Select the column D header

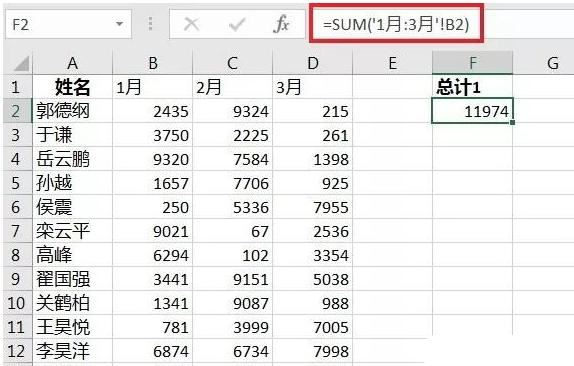pyautogui.click(x=313, y=63)
